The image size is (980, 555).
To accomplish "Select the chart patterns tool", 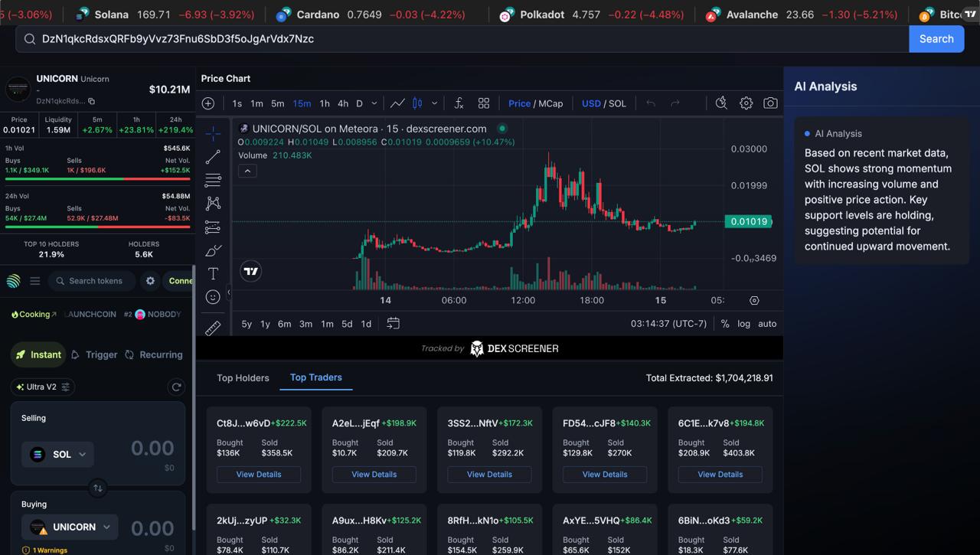I will click(213, 204).
